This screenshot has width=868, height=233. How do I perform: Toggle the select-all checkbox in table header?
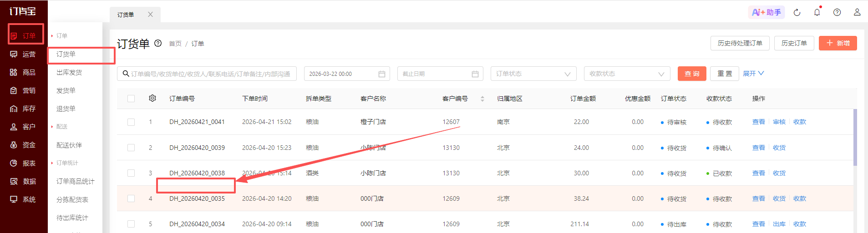(131, 99)
